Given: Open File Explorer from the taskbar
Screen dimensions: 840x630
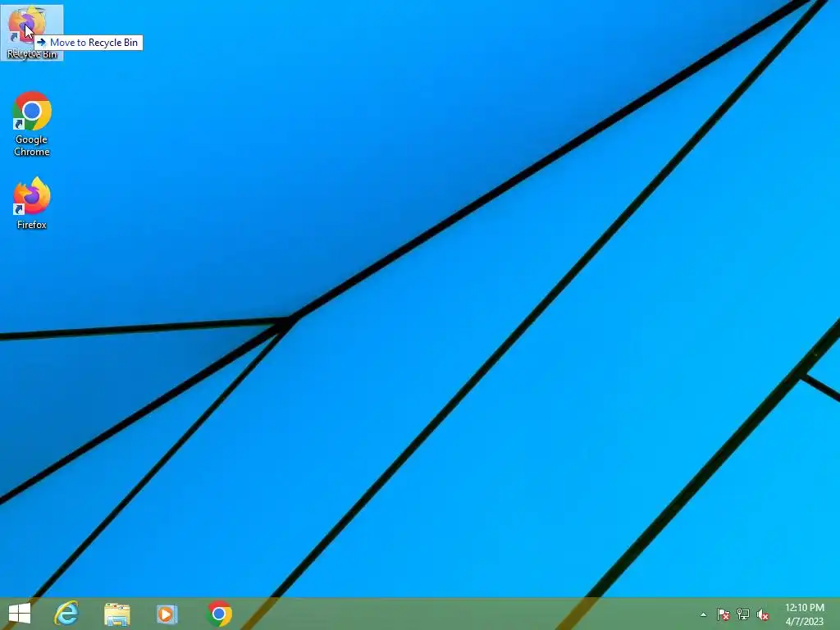Looking at the screenshot, I should pyautogui.click(x=116, y=614).
